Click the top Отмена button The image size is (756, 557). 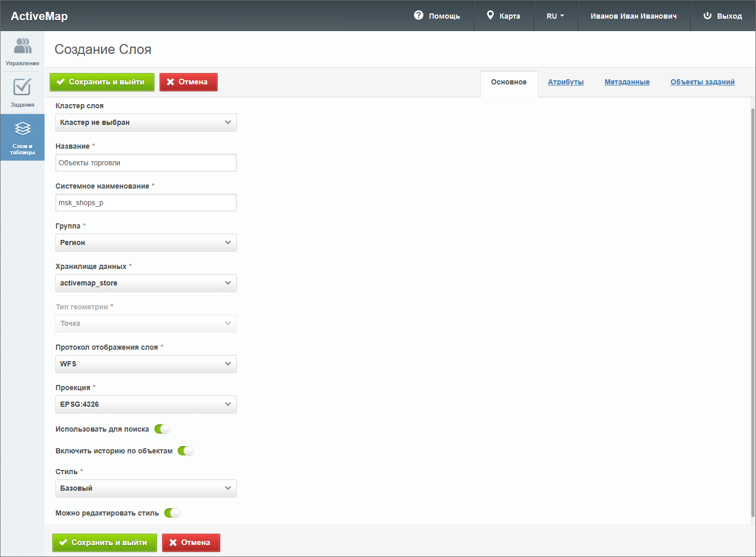point(188,82)
